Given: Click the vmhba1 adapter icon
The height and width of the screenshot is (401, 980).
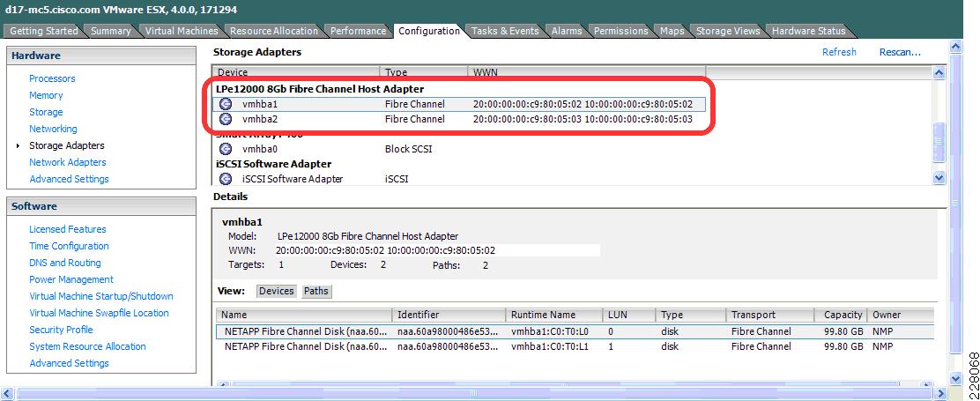Looking at the screenshot, I should pos(226,104).
